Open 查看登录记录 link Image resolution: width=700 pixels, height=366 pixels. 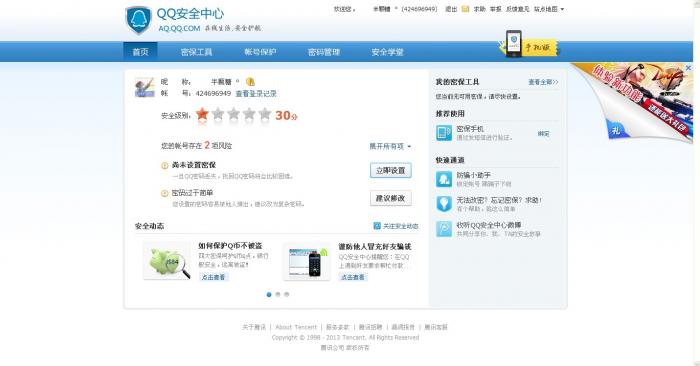(256, 94)
